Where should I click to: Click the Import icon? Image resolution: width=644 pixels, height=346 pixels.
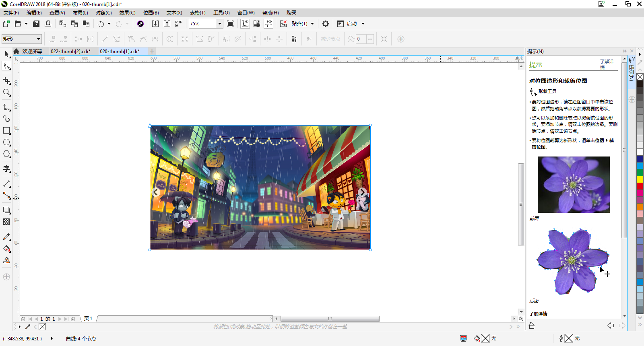155,24
